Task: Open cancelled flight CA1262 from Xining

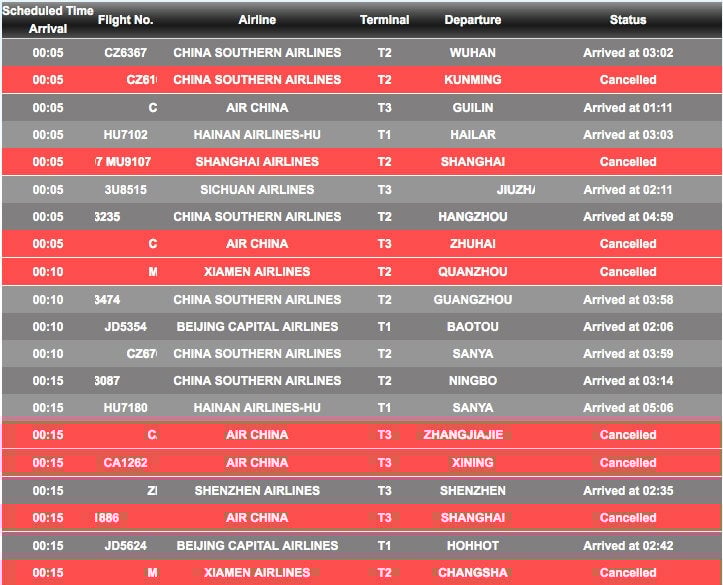Action: click(x=362, y=462)
